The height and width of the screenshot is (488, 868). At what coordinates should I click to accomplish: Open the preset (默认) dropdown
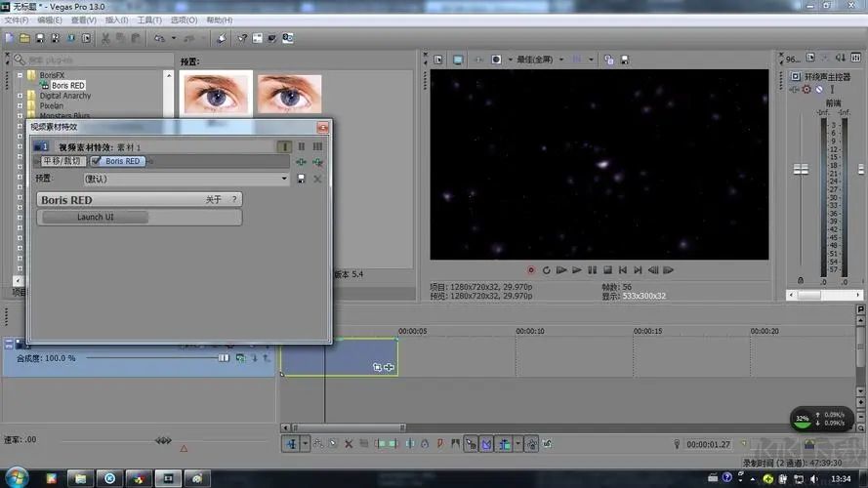(x=285, y=179)
